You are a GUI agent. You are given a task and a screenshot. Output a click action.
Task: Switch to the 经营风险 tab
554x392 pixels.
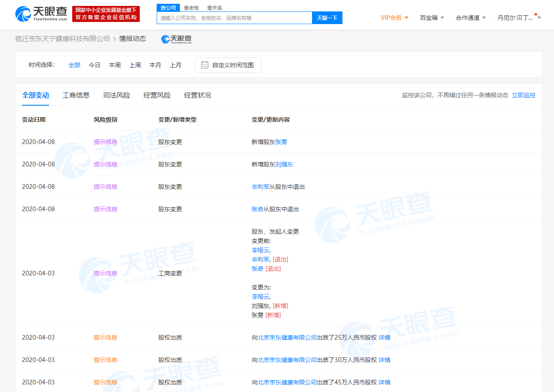[x=157, y=95]
